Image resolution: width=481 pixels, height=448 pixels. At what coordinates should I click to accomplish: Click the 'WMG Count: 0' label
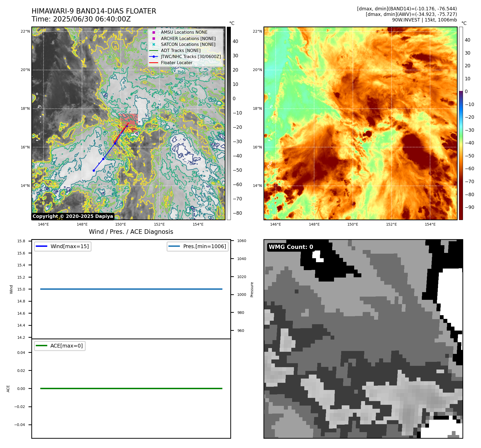pyautogui.click(x=291, y=247)
